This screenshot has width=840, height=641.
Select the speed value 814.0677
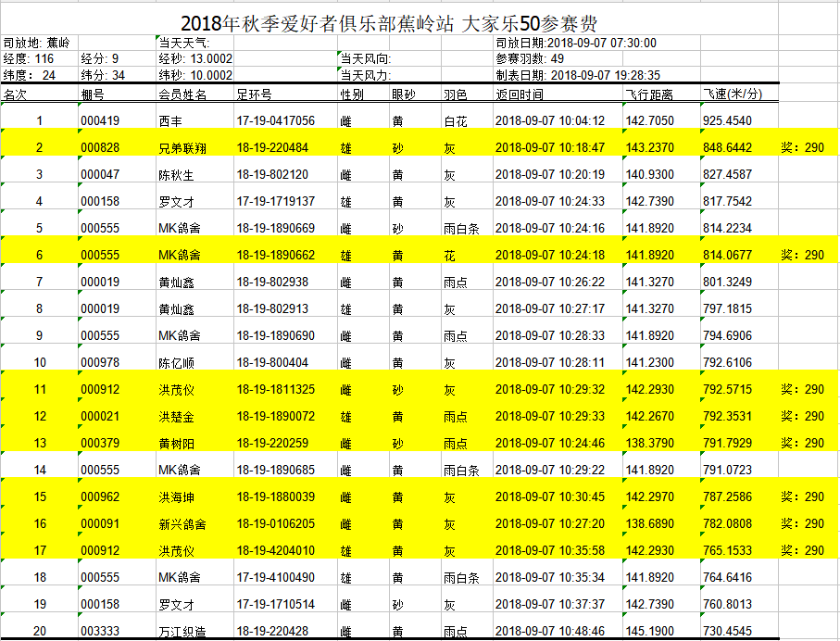(x=727, y=255)
